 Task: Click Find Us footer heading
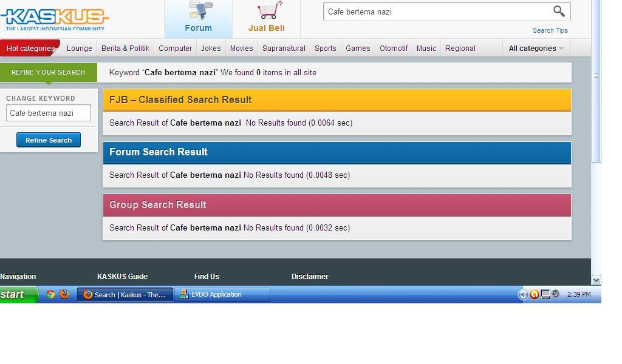click(207, 277)
